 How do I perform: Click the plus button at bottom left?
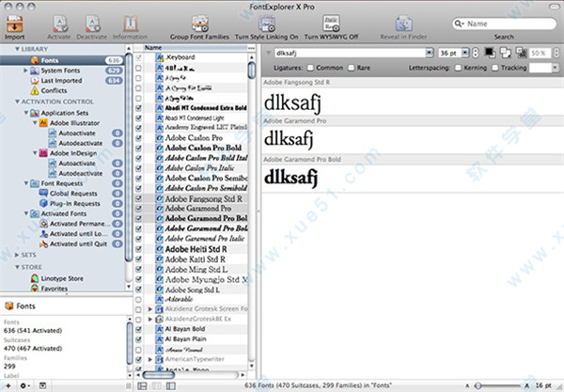[8, 385]
